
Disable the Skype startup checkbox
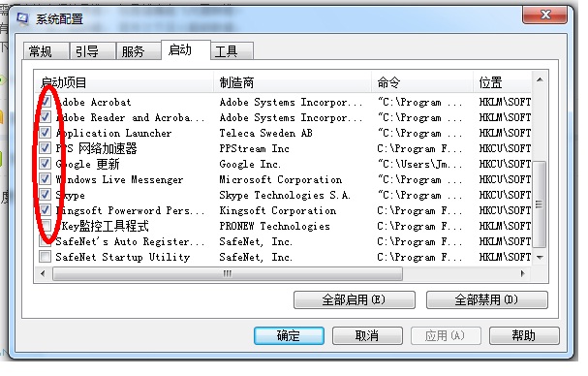(46, 195)
